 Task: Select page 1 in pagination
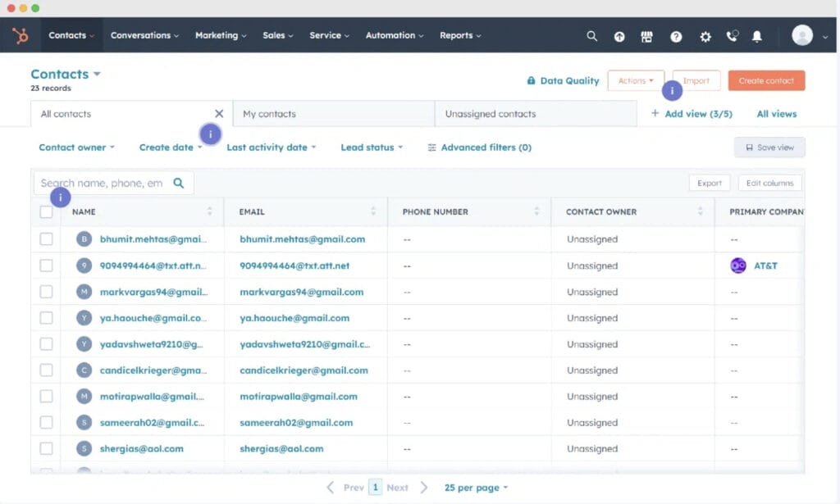[375, 488]
